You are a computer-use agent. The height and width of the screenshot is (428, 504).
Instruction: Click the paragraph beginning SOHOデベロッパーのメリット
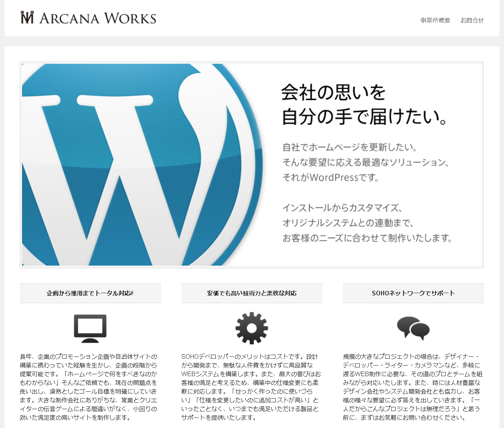[x=252, y=387]
